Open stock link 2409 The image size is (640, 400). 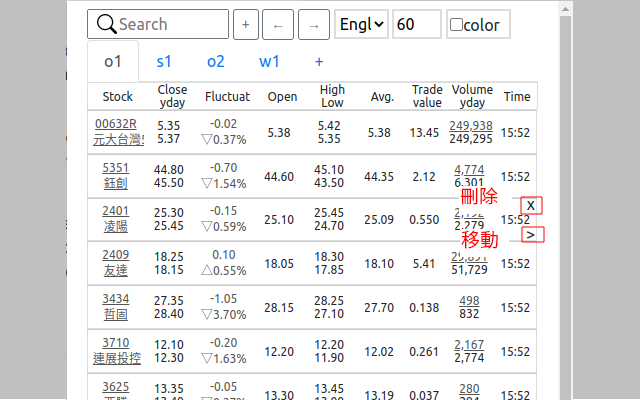116,255
